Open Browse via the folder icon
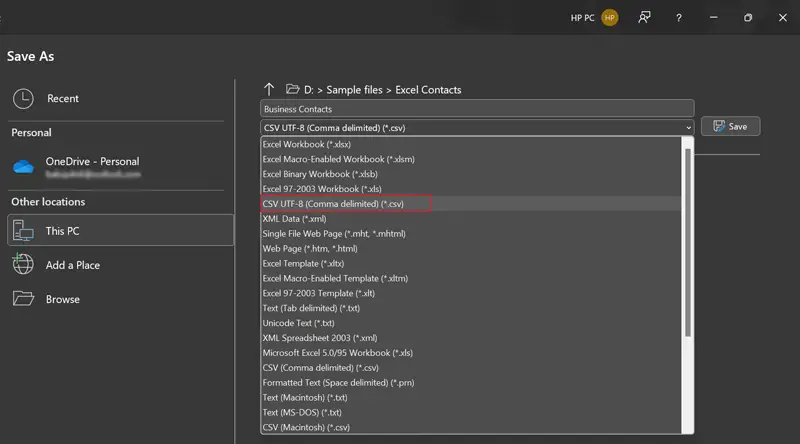Image resolution: width=800 pixels, height=444 pixels. (x=23, y=299)
